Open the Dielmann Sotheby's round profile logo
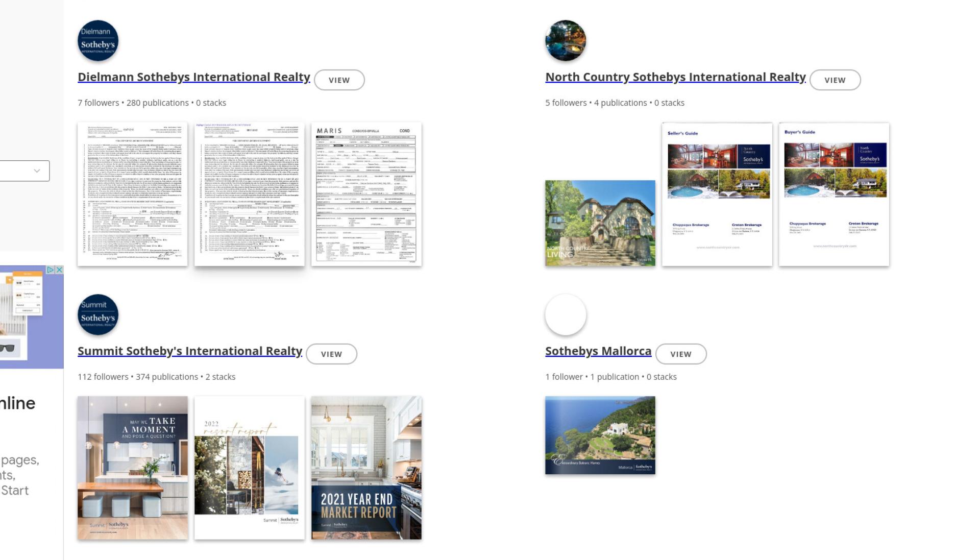The image size is (980, 560). 98,41
